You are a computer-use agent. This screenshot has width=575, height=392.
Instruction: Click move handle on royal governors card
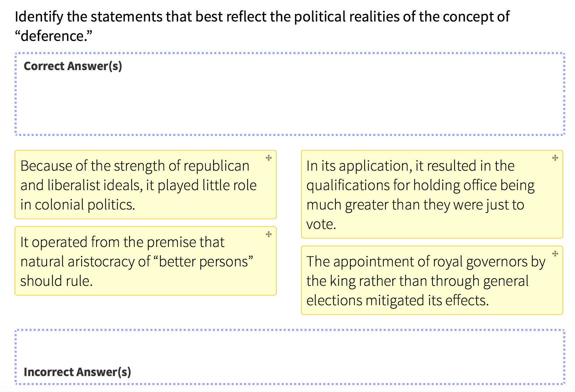click(555, 254)
